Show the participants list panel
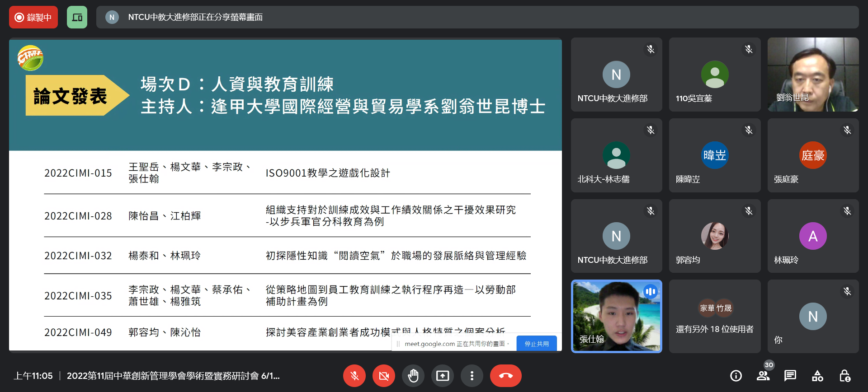The image size is (868, 392). point(763,376)
